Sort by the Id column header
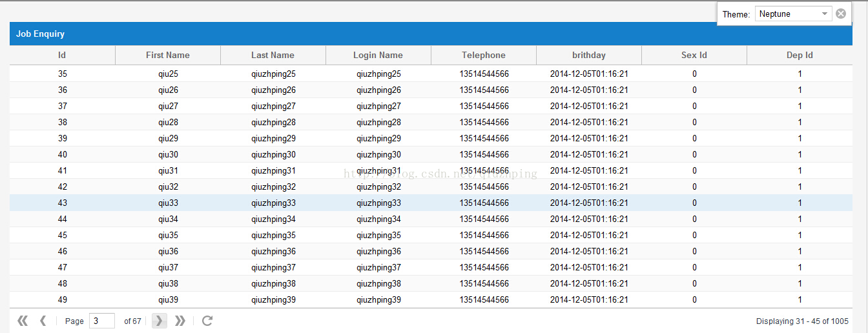Image resolution: width=868 pixels, height=333 pixels. click(62, 55)
